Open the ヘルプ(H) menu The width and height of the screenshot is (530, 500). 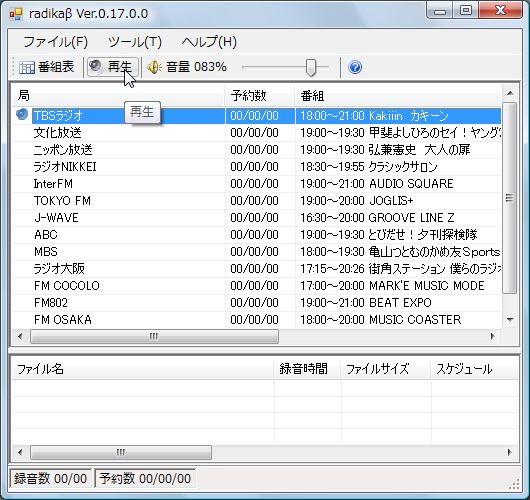click(x=209, y=42)
